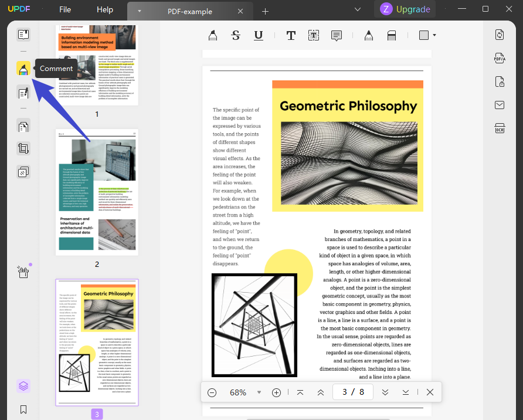The image size is (523, 420).
Task: Click the Upgrade button
Action: 405,9
